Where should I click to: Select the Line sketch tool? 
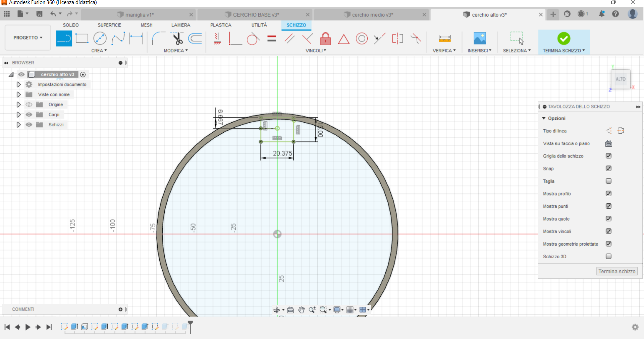(64, 38)
